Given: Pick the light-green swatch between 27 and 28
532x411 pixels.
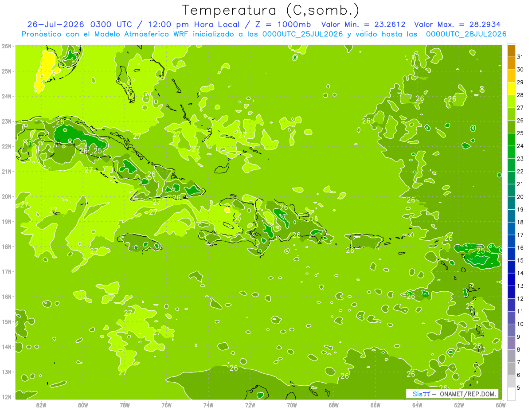Looking at the screenshot, I should [511, 102].
